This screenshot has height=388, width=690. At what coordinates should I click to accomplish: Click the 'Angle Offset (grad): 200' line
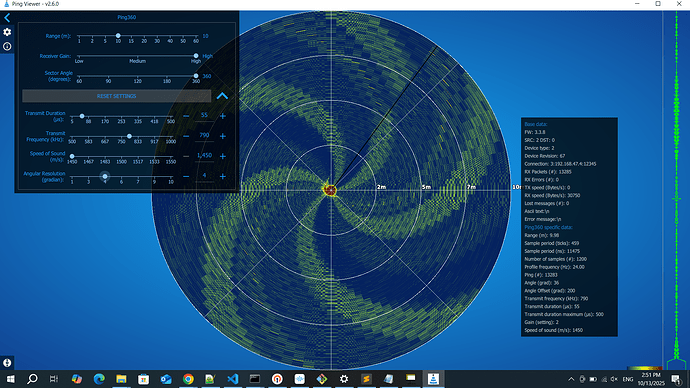point(550,290)
